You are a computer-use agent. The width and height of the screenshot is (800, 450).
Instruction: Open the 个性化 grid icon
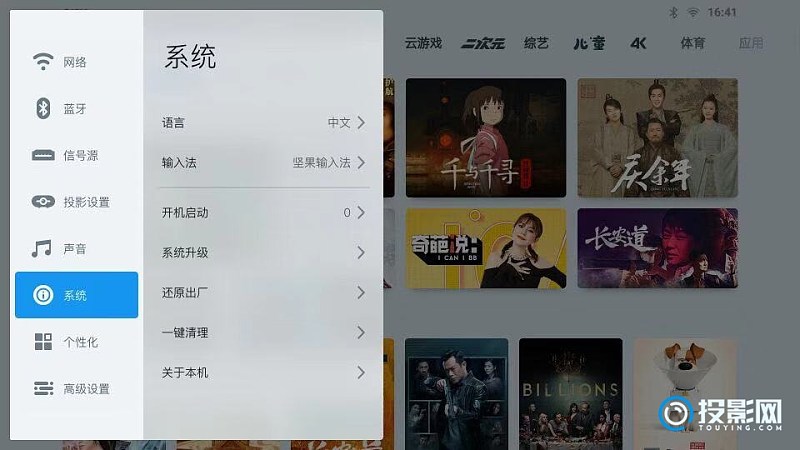pos(43,342)
